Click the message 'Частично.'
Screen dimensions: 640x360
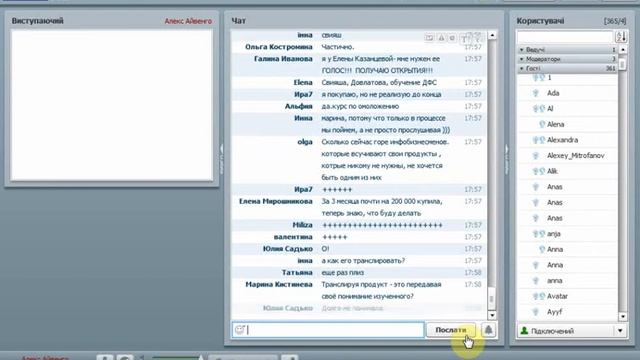[x=338, y=47]
